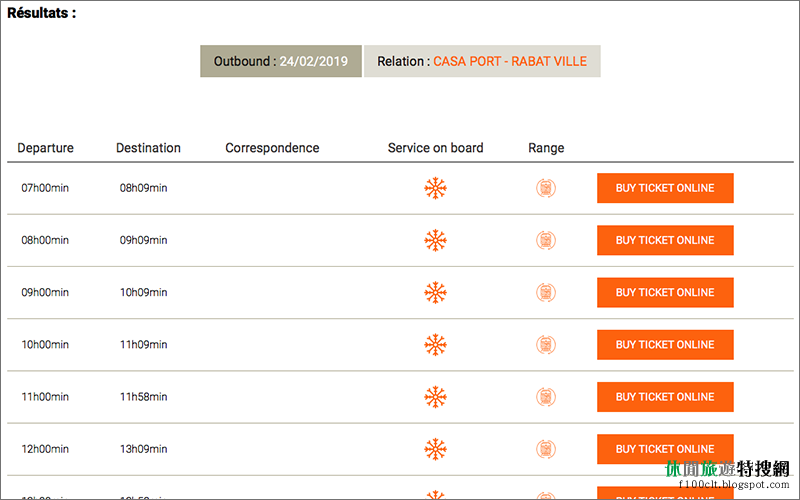Click the snowflake service icon for 11h00min train
This screenshot has height=500, width=800.
(x=435, y=397)
